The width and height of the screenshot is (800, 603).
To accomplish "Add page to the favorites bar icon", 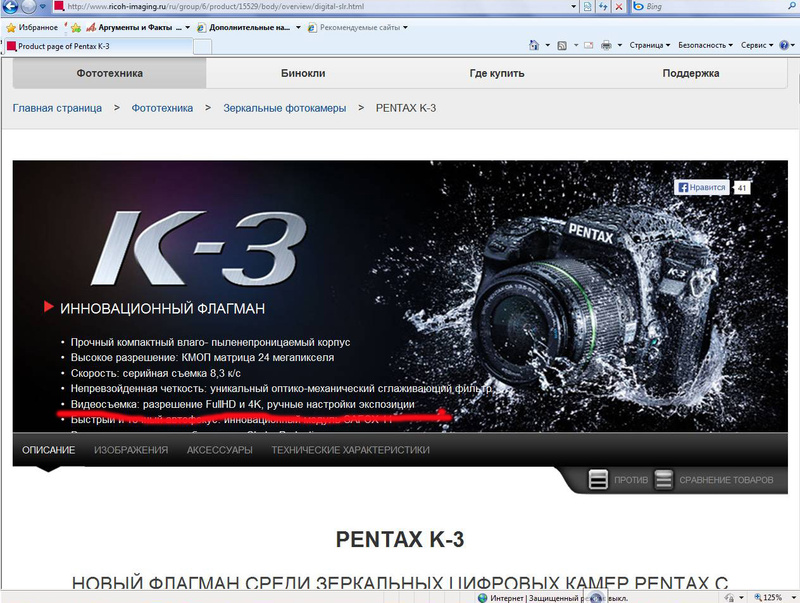I will click(x=76, y=28).
